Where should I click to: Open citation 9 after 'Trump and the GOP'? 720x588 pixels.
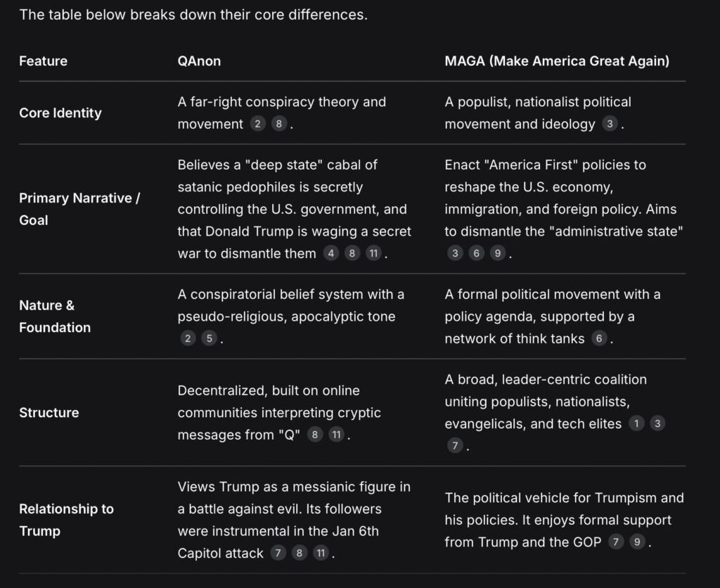(x=637, y=542)
